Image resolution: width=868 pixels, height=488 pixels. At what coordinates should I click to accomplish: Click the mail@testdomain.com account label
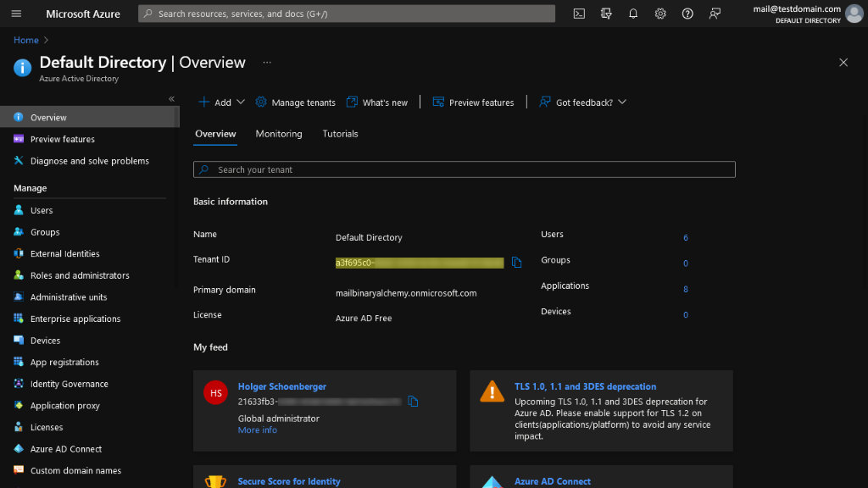(797, 8)
